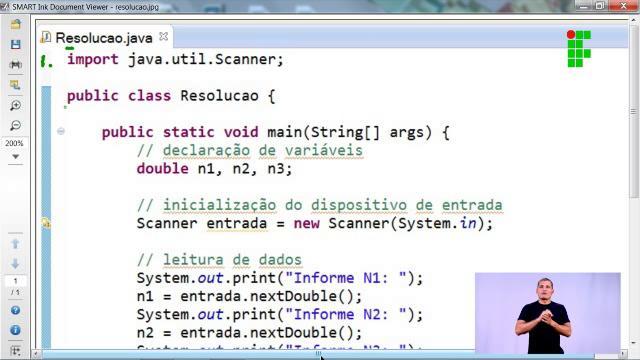
Task: Click the keyword new in Scanner line
Action: tap(307, 223)
